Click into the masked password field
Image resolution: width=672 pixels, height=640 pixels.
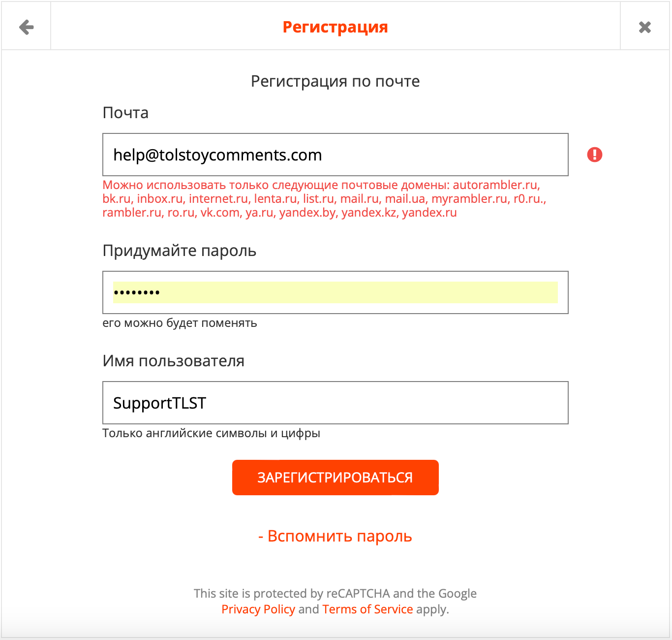(x=336, y=292)
